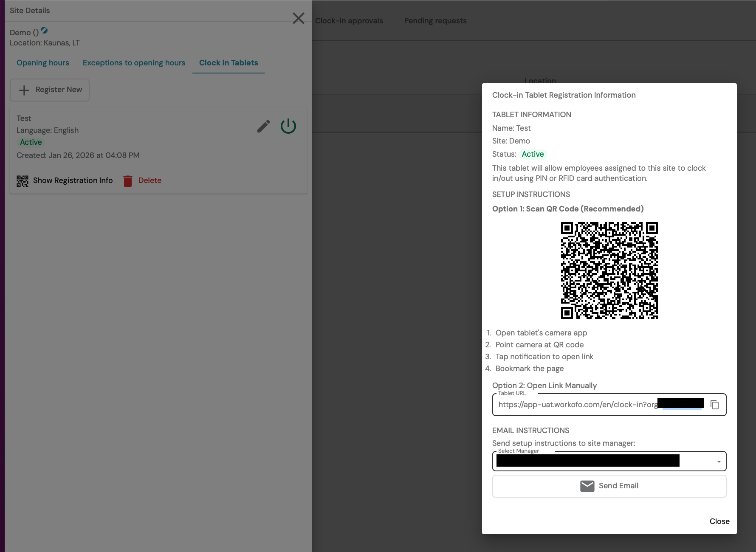Toggle the Test tablet power icon
This screenshot has width=756, height=552.
[x=288, y=126]
